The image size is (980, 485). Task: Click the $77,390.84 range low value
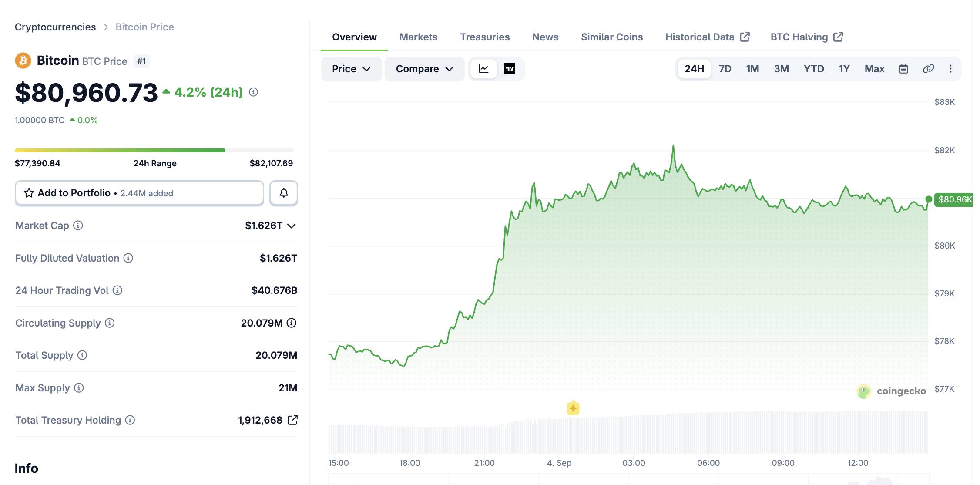pyautogui.click(x=37, y=163)
